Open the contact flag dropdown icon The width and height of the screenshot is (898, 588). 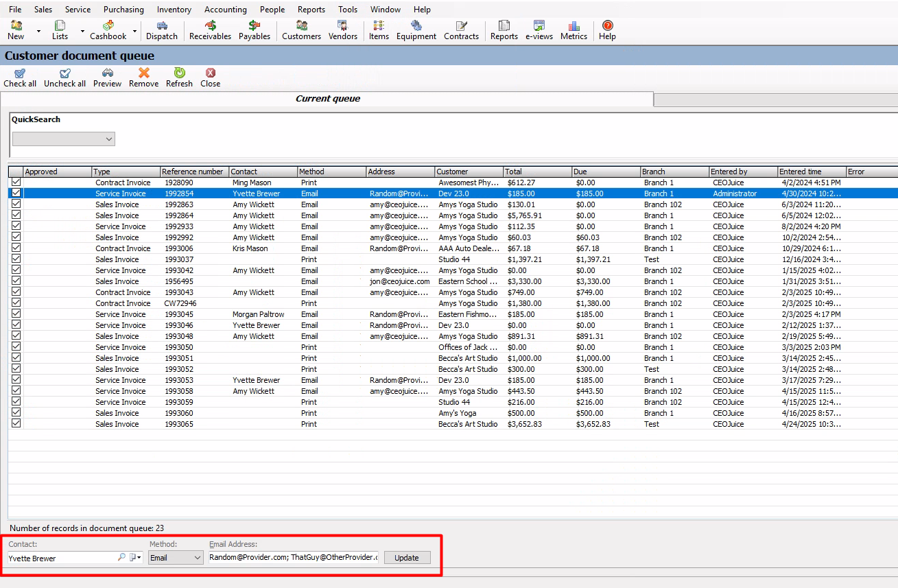click(x=135, y=558)
